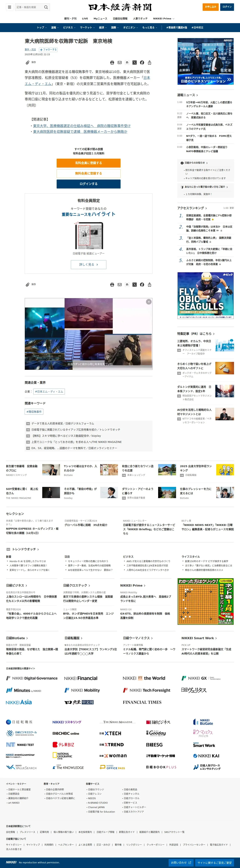Click the note share icon under the headline
This screenshot has width=240, height=868.
point(127,63)
